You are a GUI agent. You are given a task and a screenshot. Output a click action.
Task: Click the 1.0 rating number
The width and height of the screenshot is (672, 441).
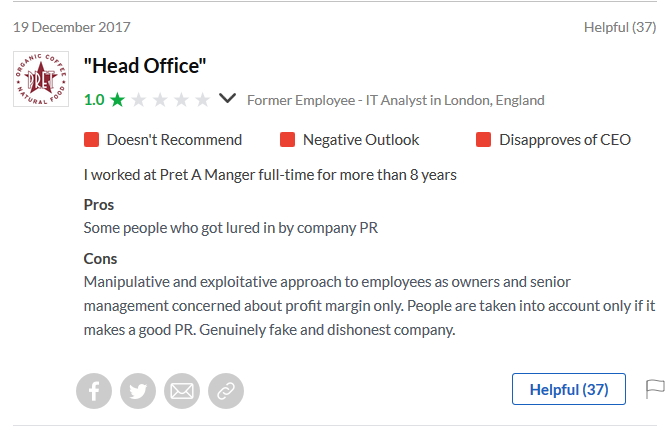(x=94, y=100)
